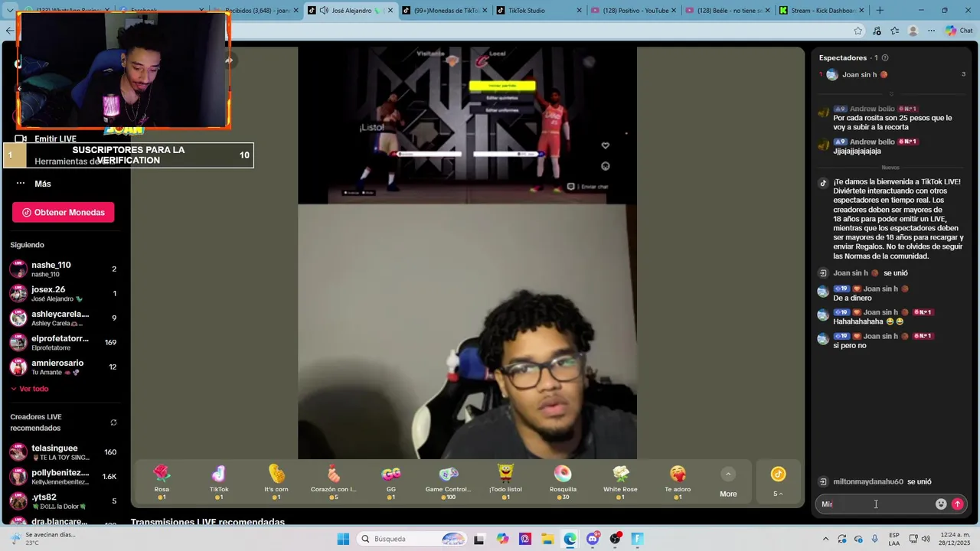This screenshot has width=980, height=551.
Task: Open the clock and date panel
Action: click(954, 539)
